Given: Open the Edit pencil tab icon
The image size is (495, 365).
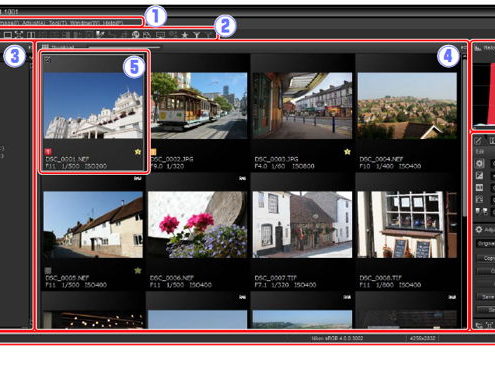Looking at the screenshot, I should (x=479, y=140).
